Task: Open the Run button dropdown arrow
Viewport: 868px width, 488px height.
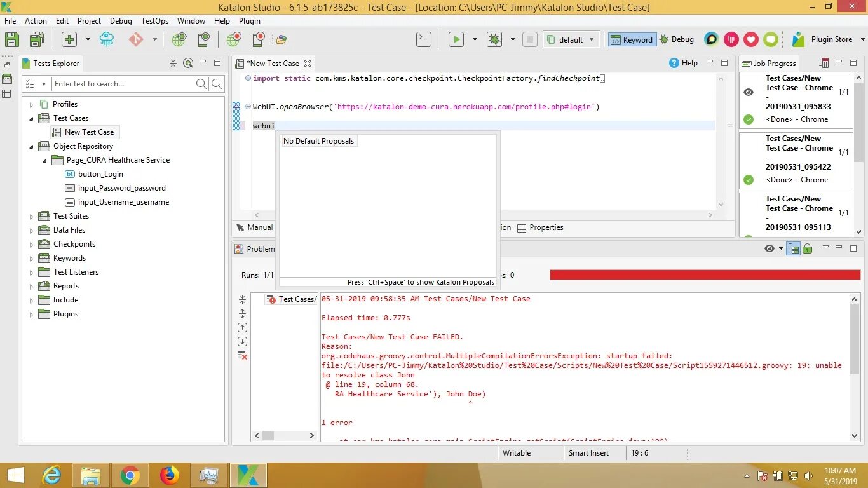Action: coord(475,39)
